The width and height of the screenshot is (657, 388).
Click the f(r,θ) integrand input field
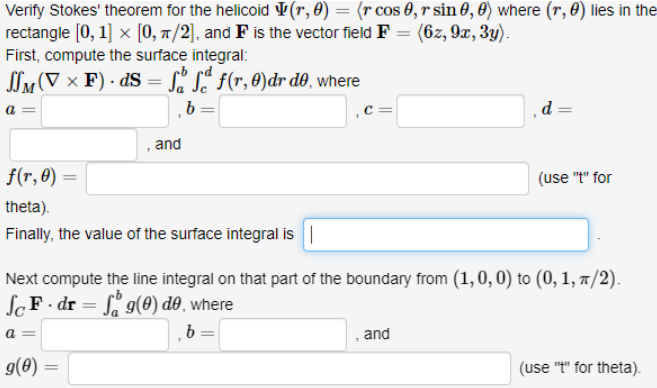(x=307, y=179)
